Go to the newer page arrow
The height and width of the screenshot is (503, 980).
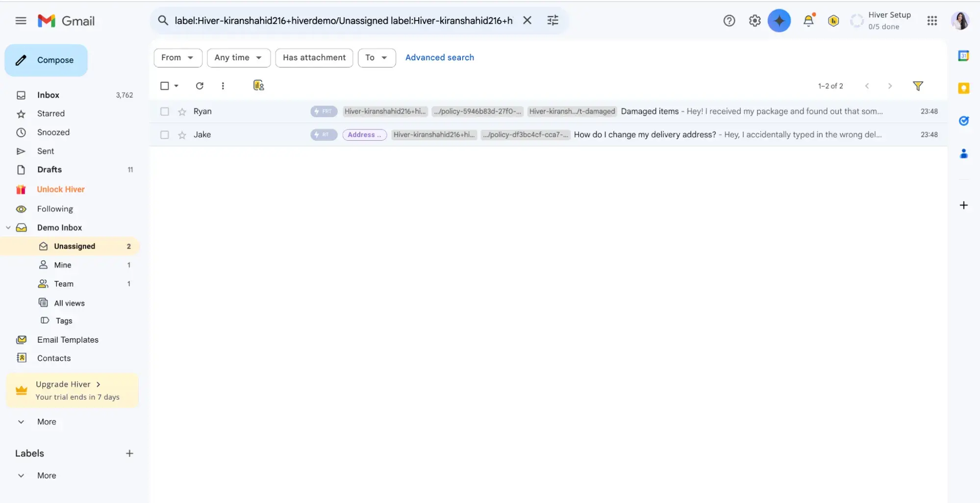pyautogui.click(x=867, y=86)
